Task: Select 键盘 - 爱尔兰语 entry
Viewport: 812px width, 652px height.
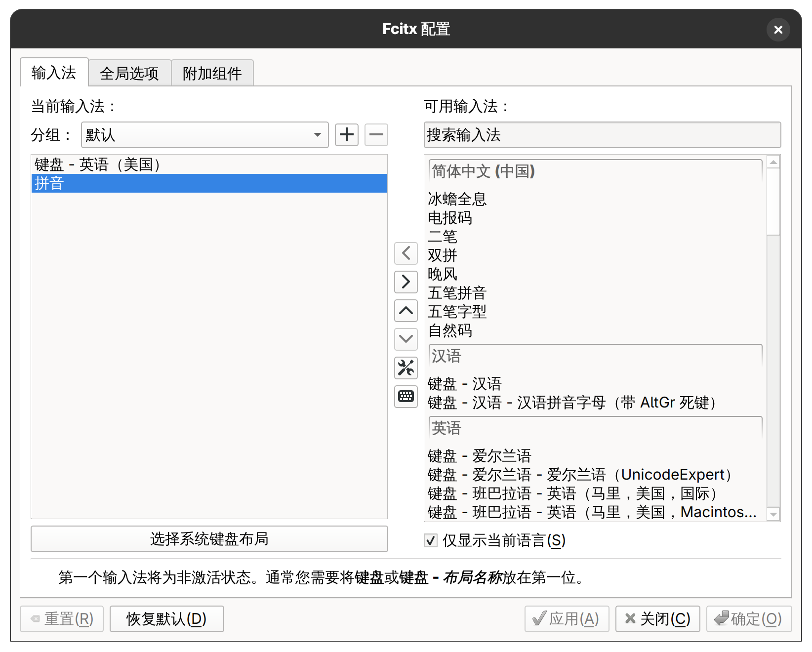Action: (595, 456)
